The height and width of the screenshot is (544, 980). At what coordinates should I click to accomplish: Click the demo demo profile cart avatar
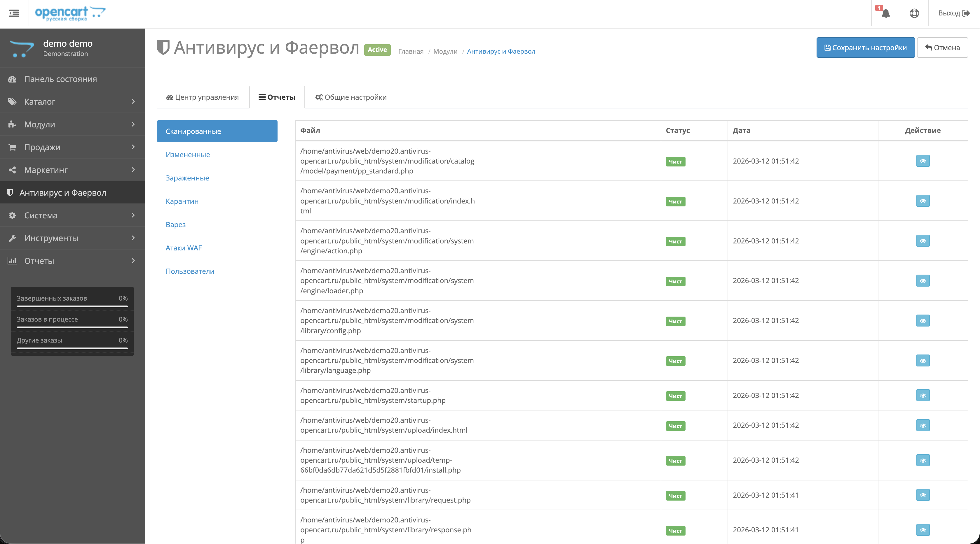22,48
